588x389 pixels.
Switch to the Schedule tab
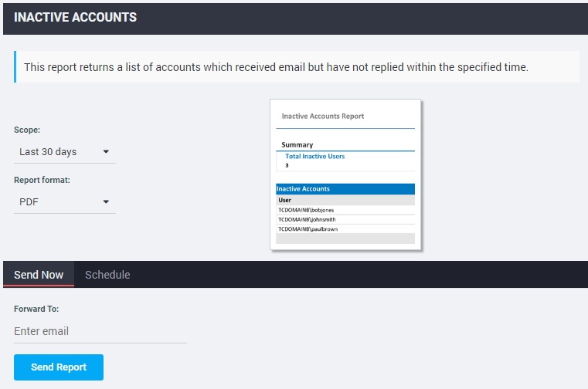[x=107, y=275]
